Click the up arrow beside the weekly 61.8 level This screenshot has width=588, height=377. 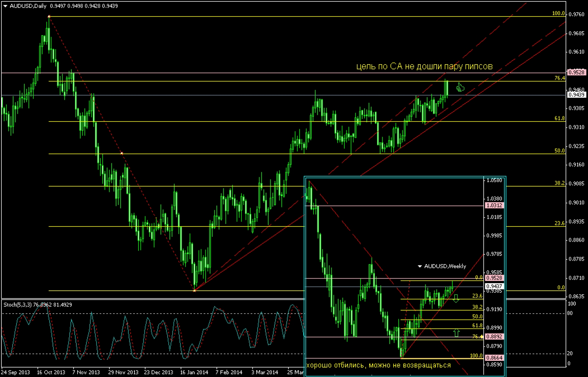point(456,333)
